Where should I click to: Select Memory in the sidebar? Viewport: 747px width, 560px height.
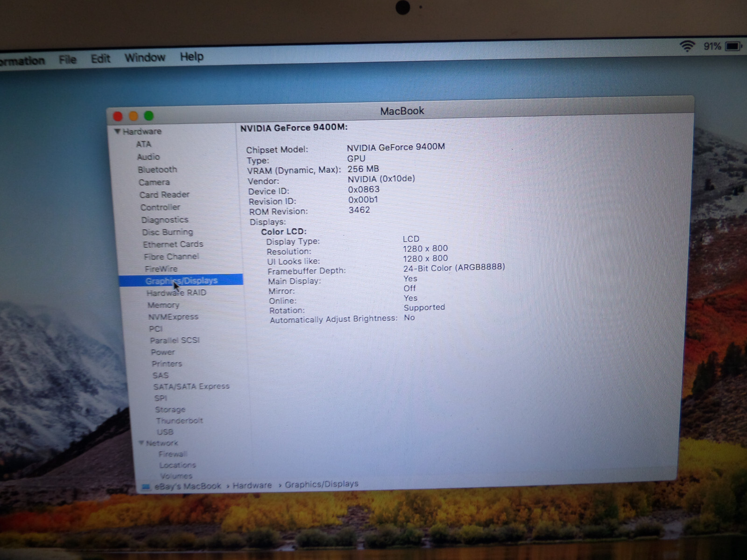click(x=163, y=305)
